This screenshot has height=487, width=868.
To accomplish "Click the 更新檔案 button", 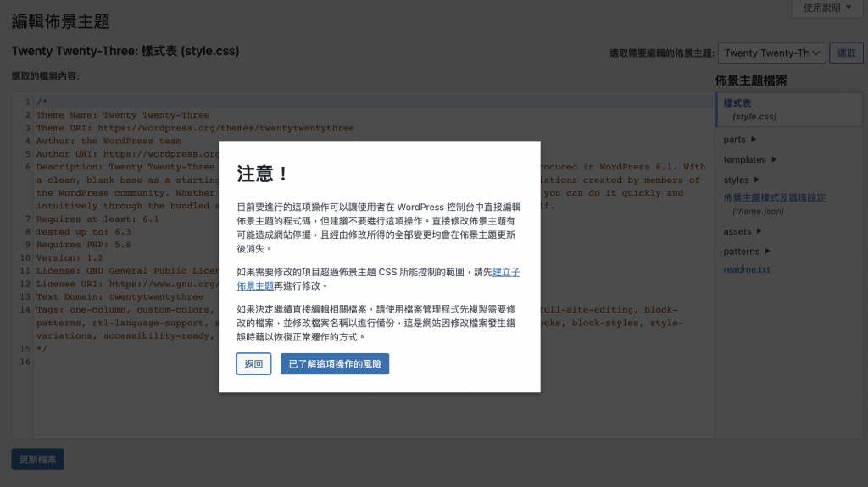I will [x=37, y=459].
